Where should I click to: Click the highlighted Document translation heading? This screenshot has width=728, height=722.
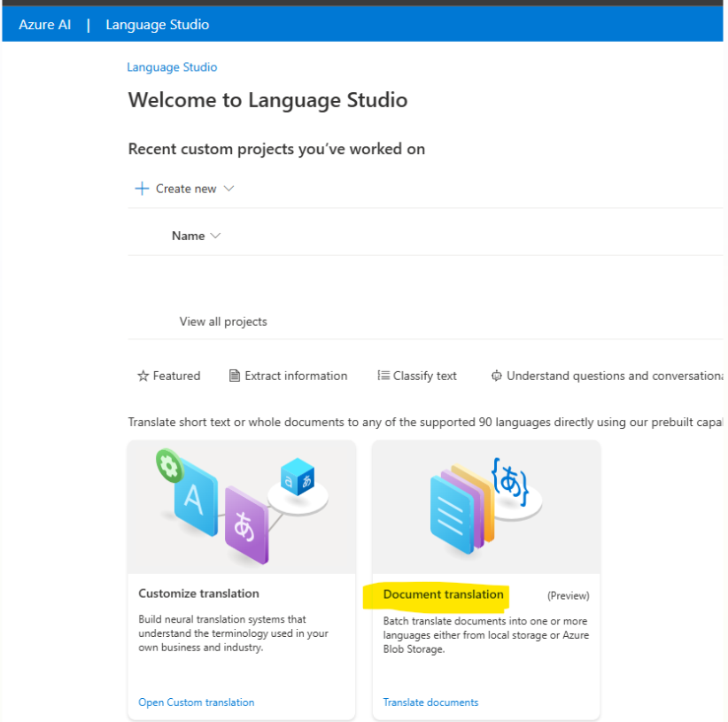pos(443,594)
